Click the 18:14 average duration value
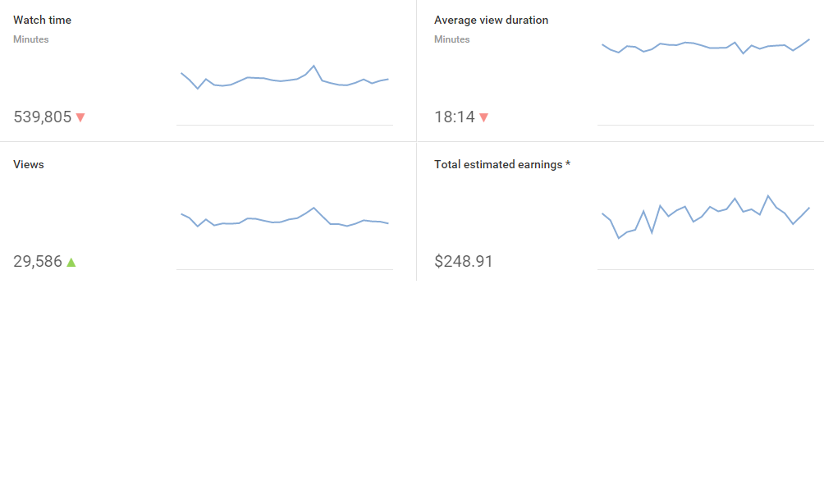824x504 pixels. tap(455, 117)
